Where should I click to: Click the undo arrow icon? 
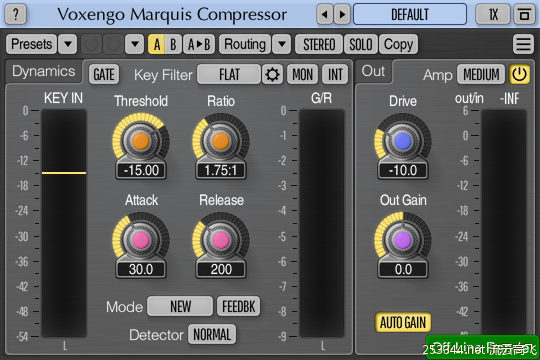(91, 44)
